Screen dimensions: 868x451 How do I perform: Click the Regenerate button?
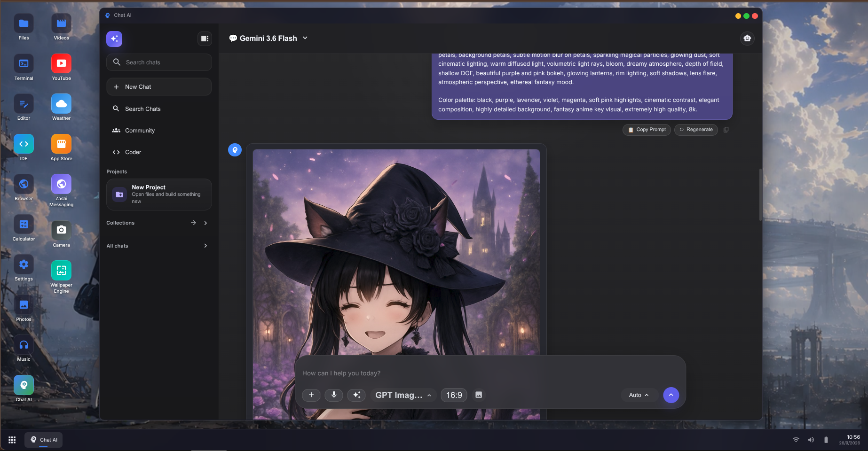coord(696,130)
